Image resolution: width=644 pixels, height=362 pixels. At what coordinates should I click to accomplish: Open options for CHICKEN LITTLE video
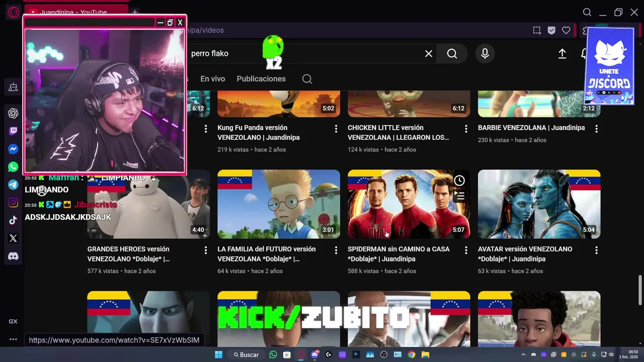click(x=466, y=129)
